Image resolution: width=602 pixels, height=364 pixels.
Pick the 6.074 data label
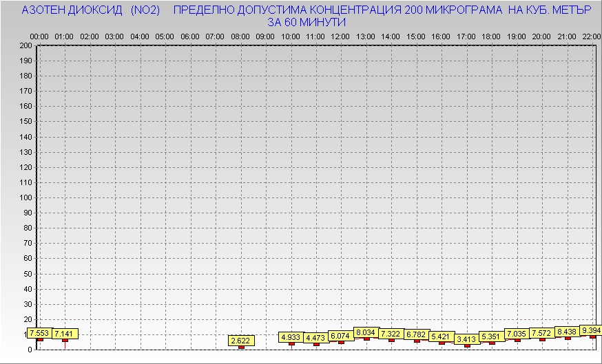341,336
